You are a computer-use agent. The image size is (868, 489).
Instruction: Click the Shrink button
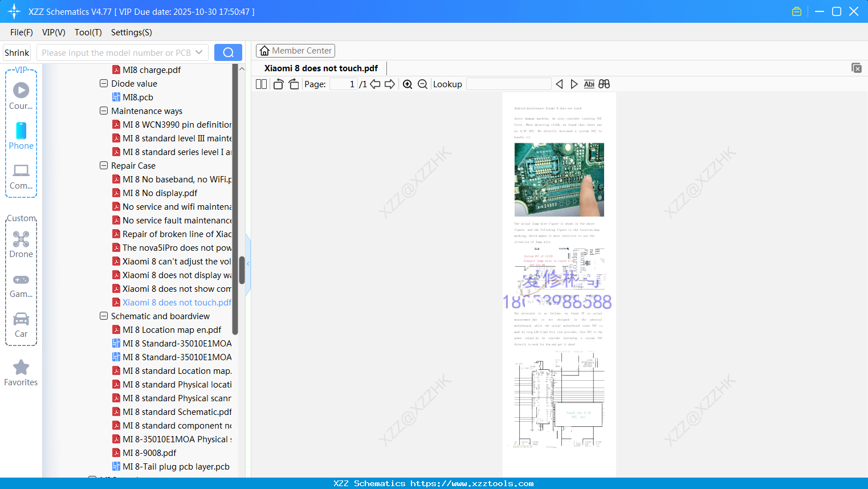[17, 52]
